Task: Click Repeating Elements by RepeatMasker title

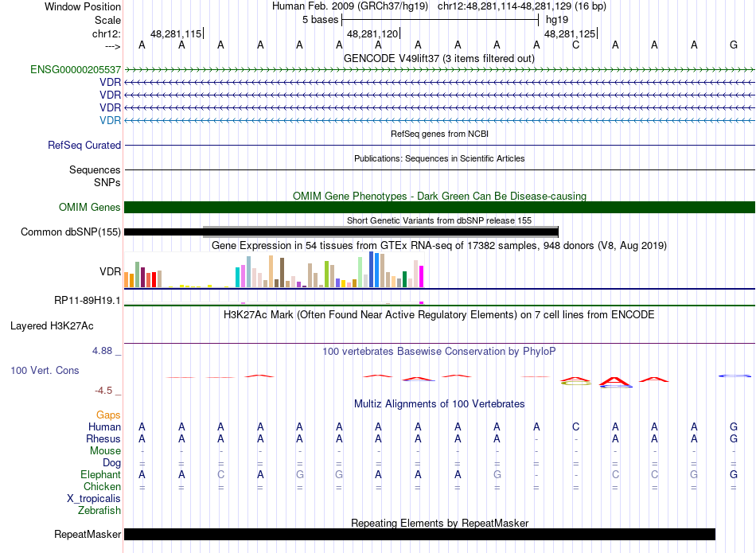Action: coord(440,523)
